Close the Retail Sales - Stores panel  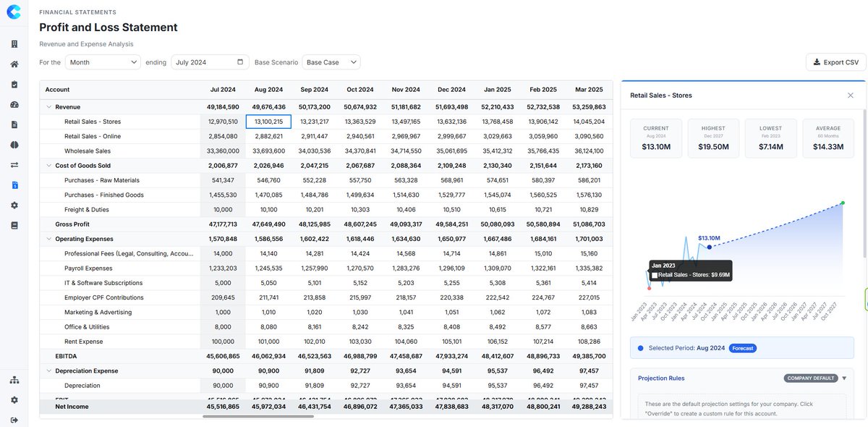[851, 95]
